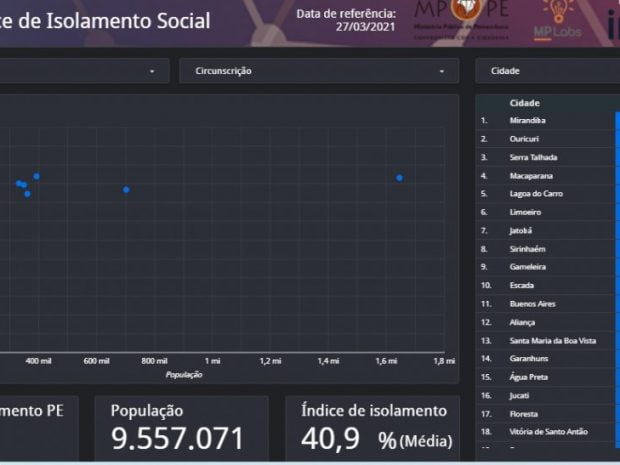Select the Ouricuri entry in the table
The height and width of the screenshot is (465, 620).
[525, 139]
